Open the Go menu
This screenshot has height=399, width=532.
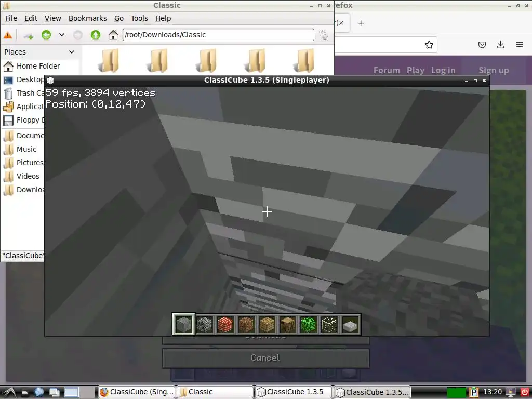coord(119,18)
